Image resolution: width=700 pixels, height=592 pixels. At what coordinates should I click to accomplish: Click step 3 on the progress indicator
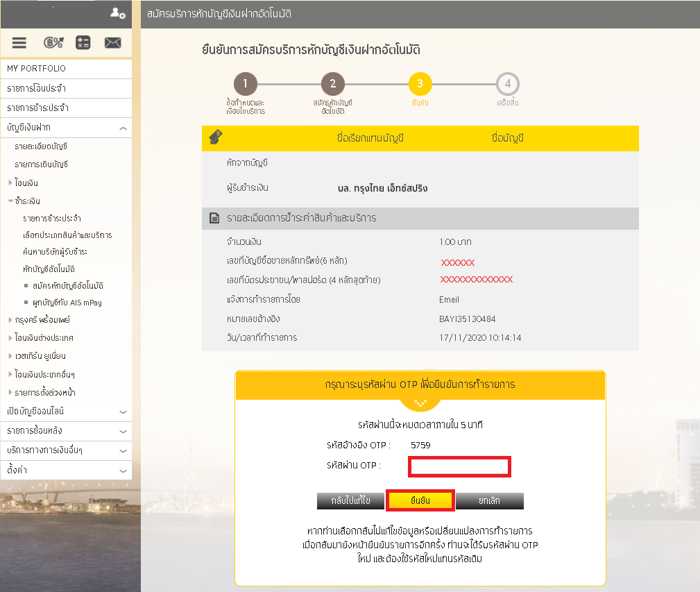421,85
